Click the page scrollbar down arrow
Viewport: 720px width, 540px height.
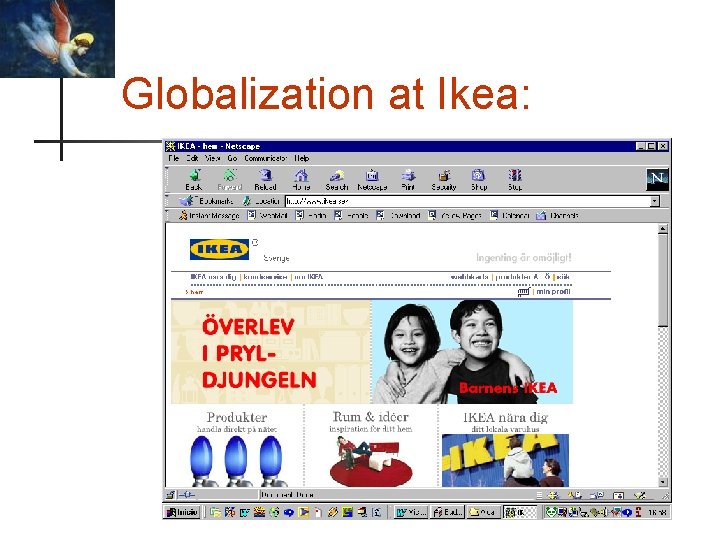point(663,482)
